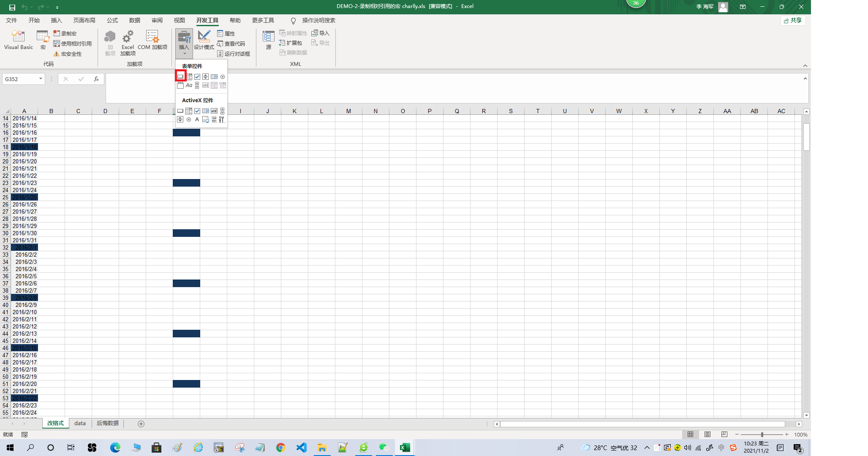Pick the ActiveX Image control icon
This screenshot has width=868, height=456.
coord(206,119)
